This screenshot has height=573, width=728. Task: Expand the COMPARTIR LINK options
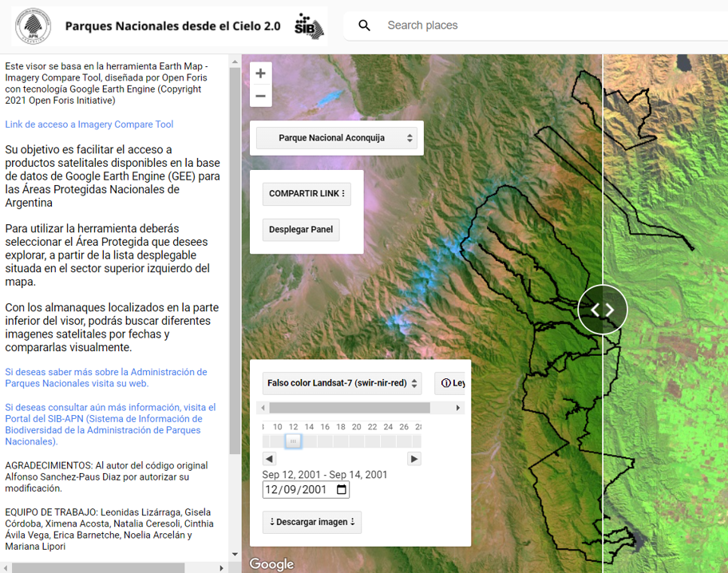click(x=307, y=194)
